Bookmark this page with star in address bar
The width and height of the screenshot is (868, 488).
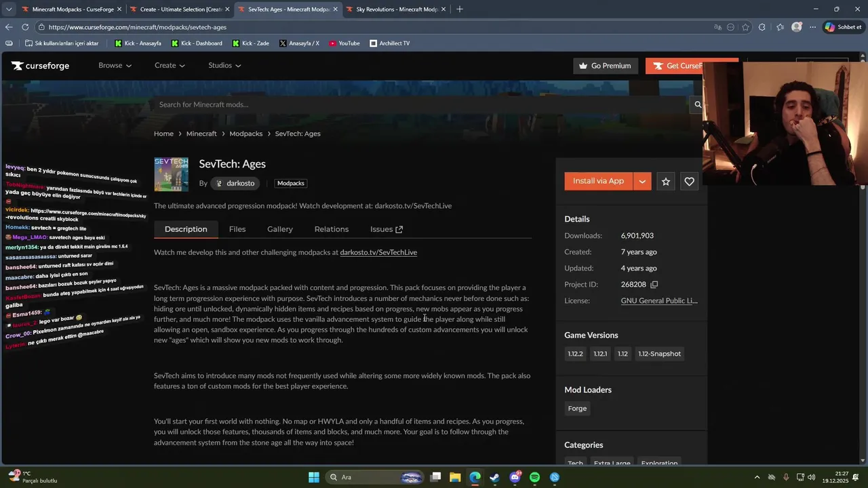click(x=745, y=27)
